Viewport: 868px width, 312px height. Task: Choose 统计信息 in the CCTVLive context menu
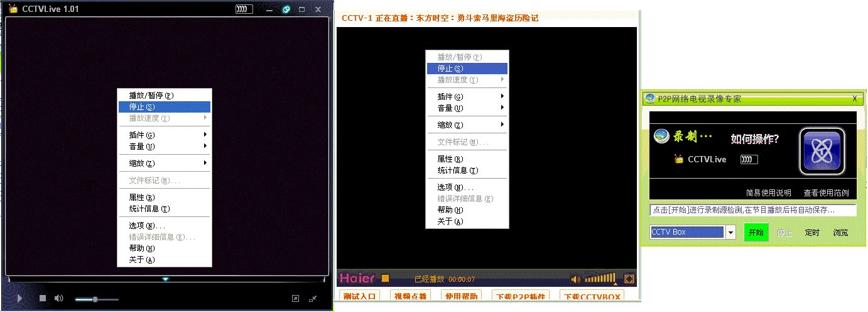(x=165, y=209)
